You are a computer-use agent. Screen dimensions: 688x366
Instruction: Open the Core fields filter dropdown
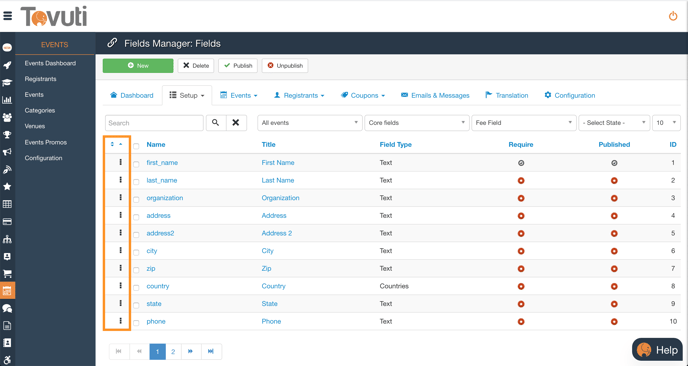click(x=417, y=123)
